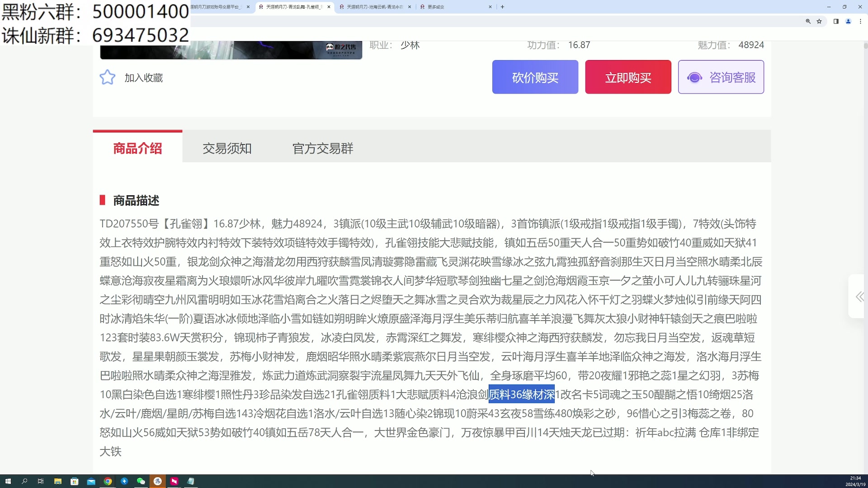
Task: Click the 咨询客服 button
Action: pyautogui.click(x=721, y=77)
